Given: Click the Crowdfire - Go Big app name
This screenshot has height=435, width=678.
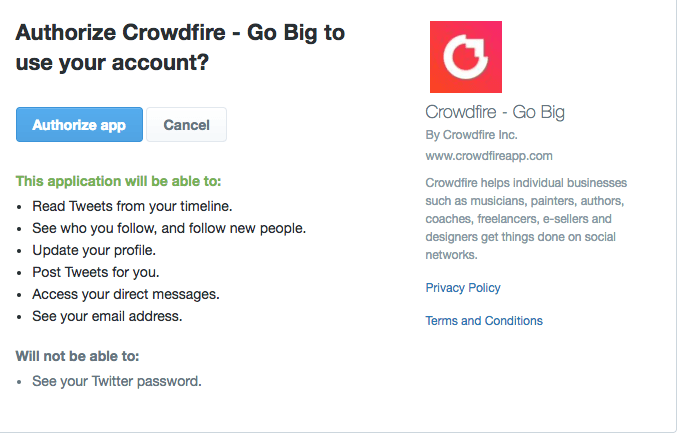Looking at the screenshot, I should (495, 112).
